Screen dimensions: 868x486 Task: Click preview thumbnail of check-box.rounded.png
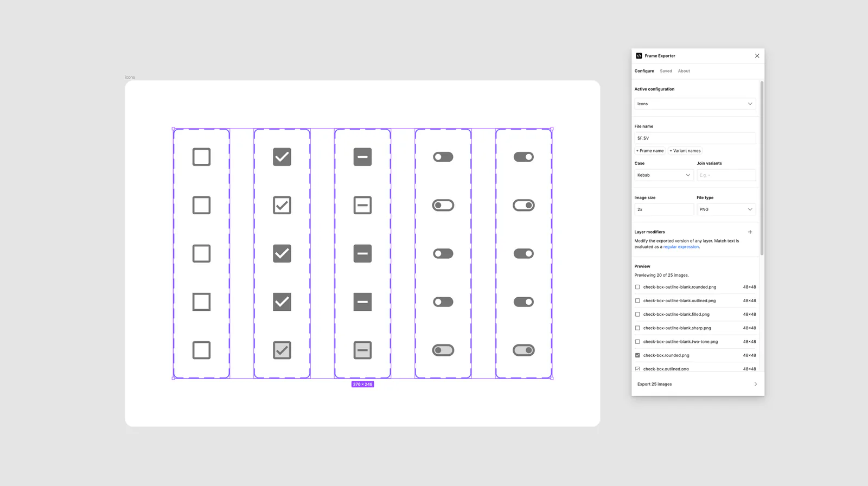pos(637,355)
